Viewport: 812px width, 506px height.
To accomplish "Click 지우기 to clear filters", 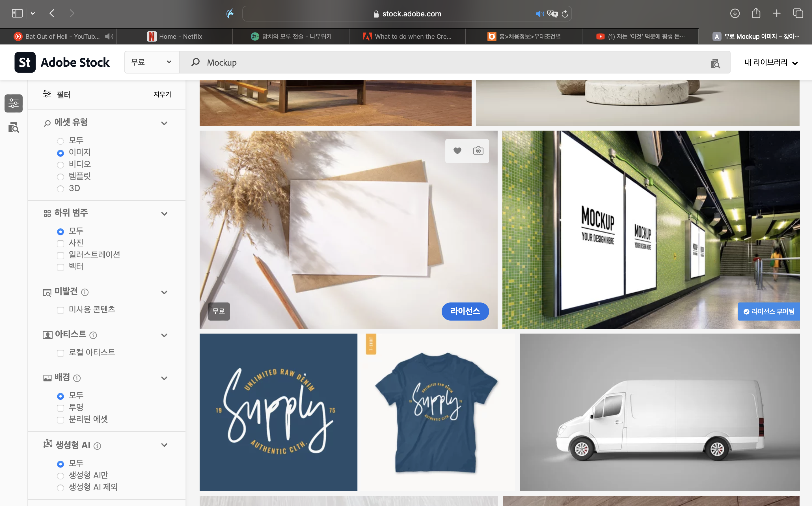I will click(x=162, y=94).
